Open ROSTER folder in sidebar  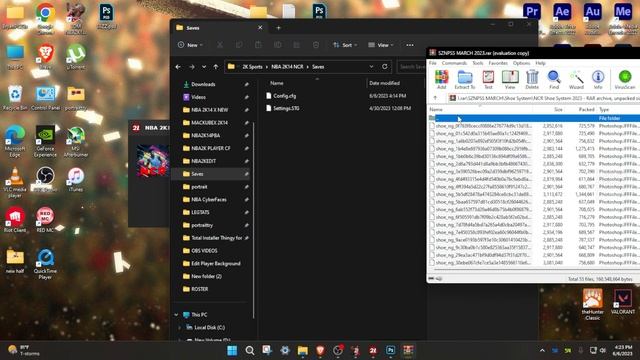200,289
